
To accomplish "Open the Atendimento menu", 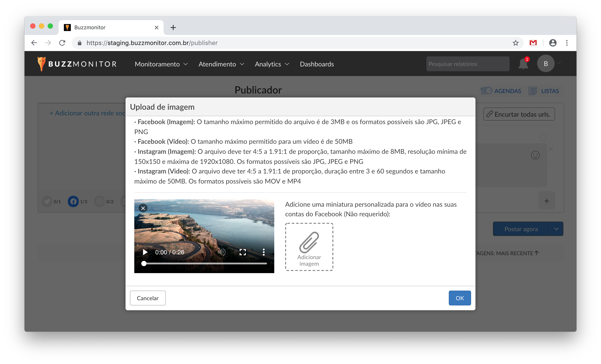I will pos(221,64).
